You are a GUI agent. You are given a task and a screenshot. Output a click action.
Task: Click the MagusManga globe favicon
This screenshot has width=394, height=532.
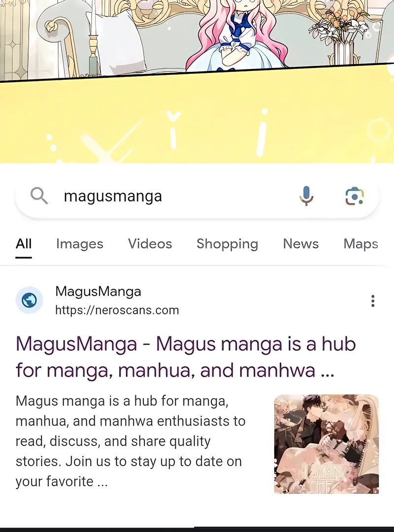(29, 300)
